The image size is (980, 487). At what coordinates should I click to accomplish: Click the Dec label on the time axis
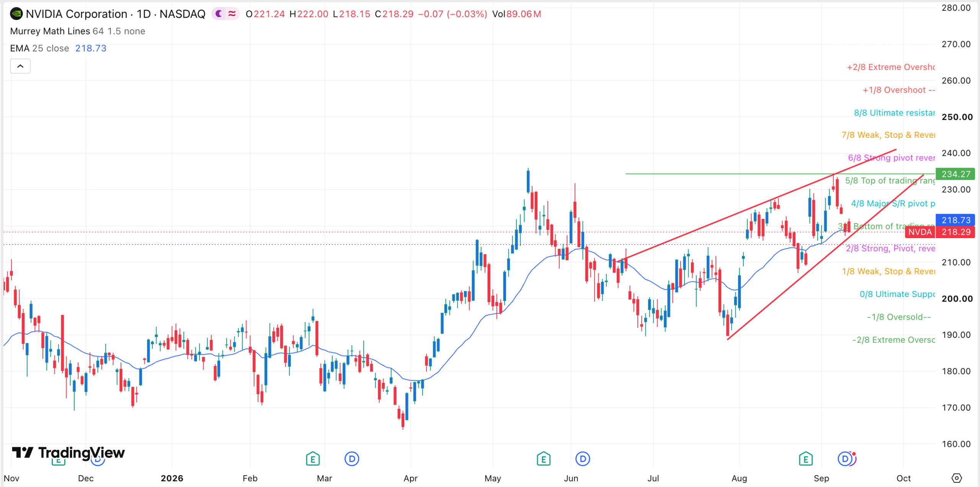click(x=86, y=478)
